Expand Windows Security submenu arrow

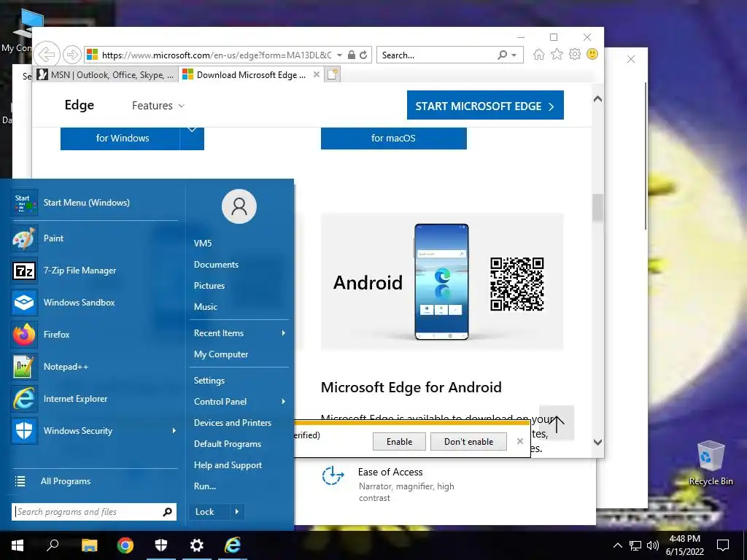coord(174,430)
